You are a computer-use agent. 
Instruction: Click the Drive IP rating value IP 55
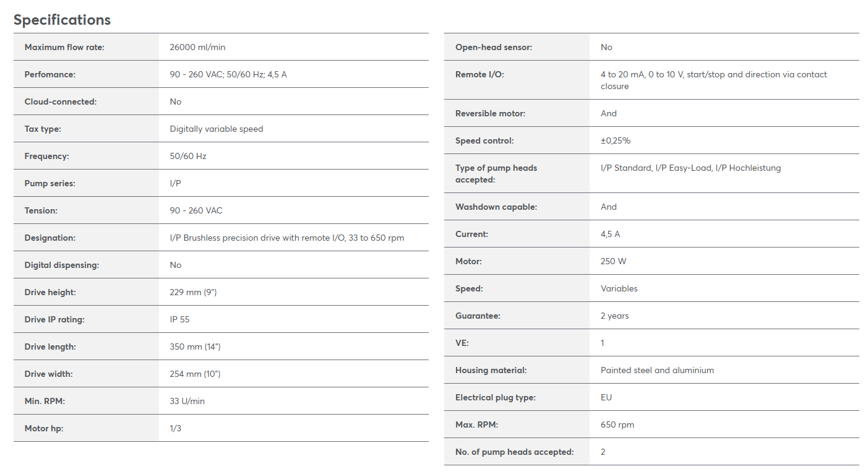179,319
